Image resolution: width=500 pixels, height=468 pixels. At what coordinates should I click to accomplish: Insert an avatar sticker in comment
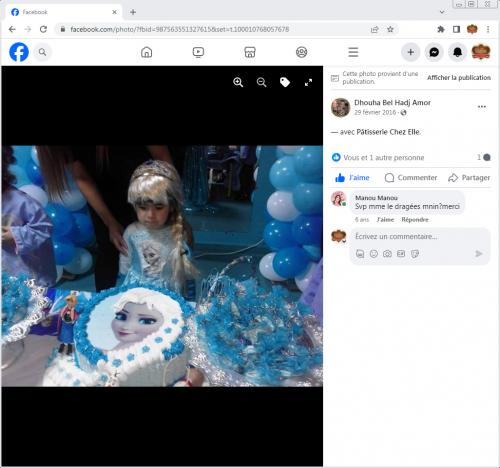coord(360,254)
